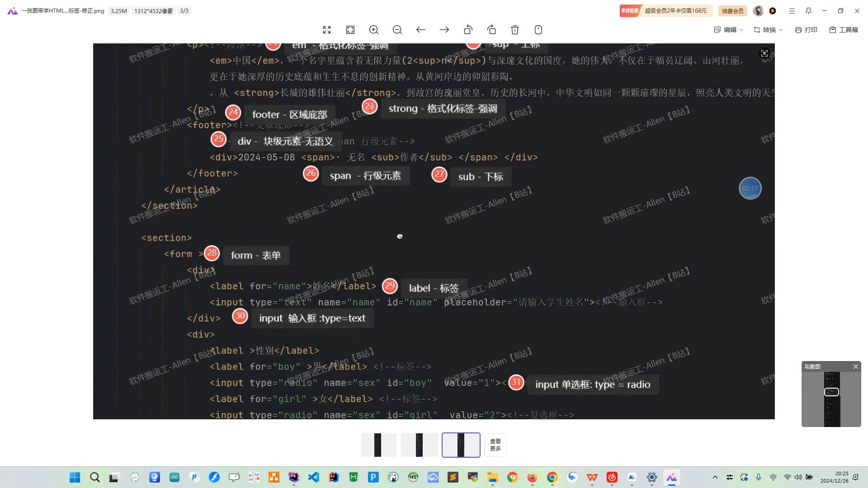Image resolution: width=868 pixels, height=488 pixels.
Task: Close the 鸟瞰图 overview panel
Action: [856, 366]
